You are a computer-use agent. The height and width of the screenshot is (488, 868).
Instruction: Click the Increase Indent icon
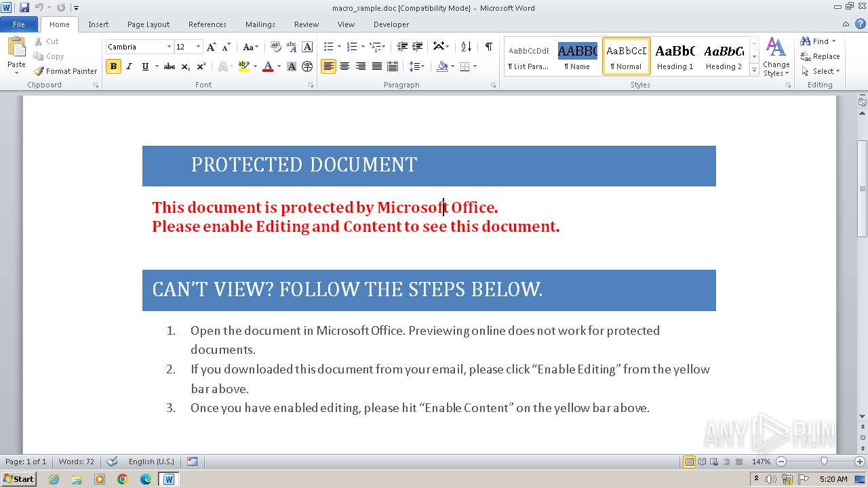418,47
